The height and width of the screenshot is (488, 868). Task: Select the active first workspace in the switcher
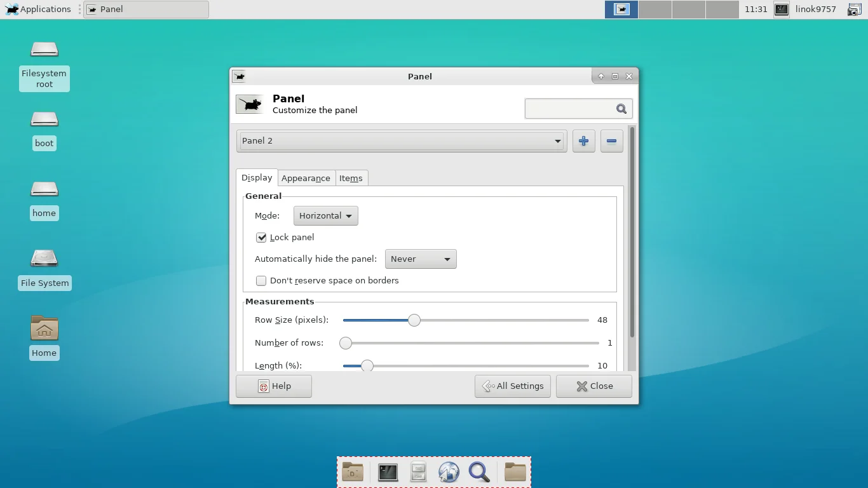click(621, 9)
